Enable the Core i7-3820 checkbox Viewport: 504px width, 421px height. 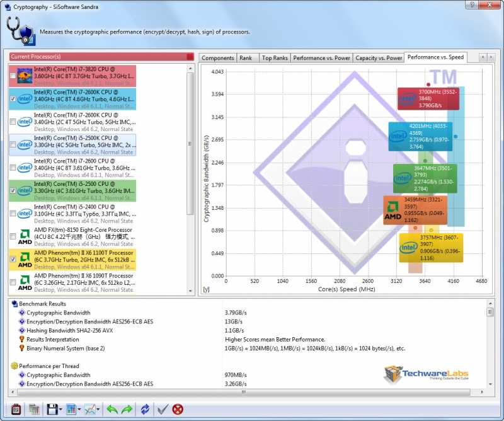13,76
